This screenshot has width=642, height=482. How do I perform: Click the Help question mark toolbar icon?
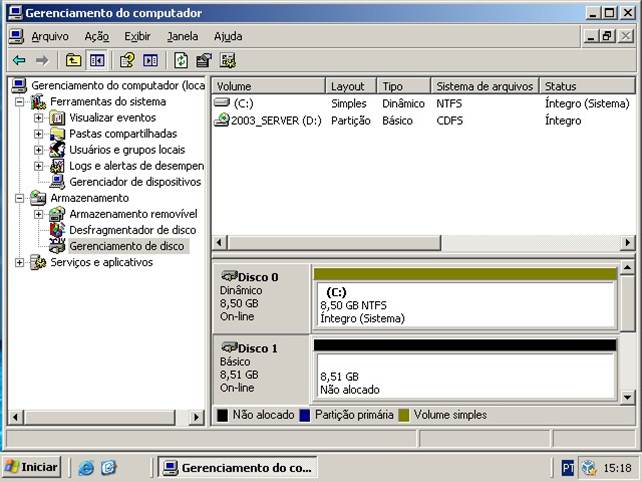[x=127, y=61]
